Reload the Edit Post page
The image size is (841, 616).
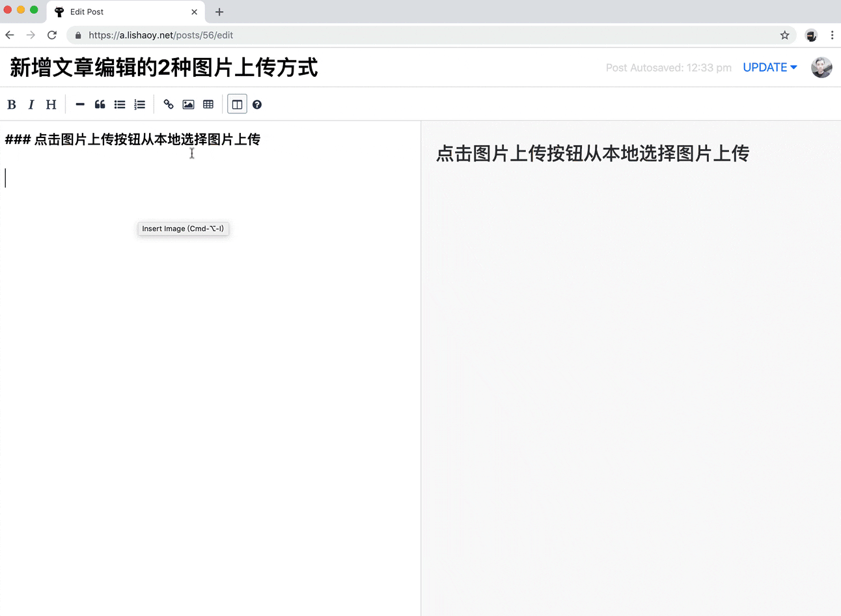point(52,35)
